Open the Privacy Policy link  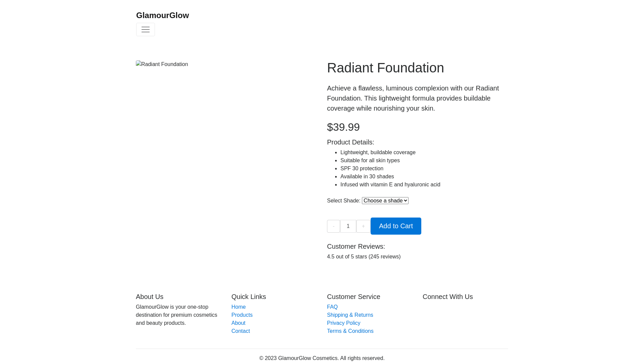343,323
